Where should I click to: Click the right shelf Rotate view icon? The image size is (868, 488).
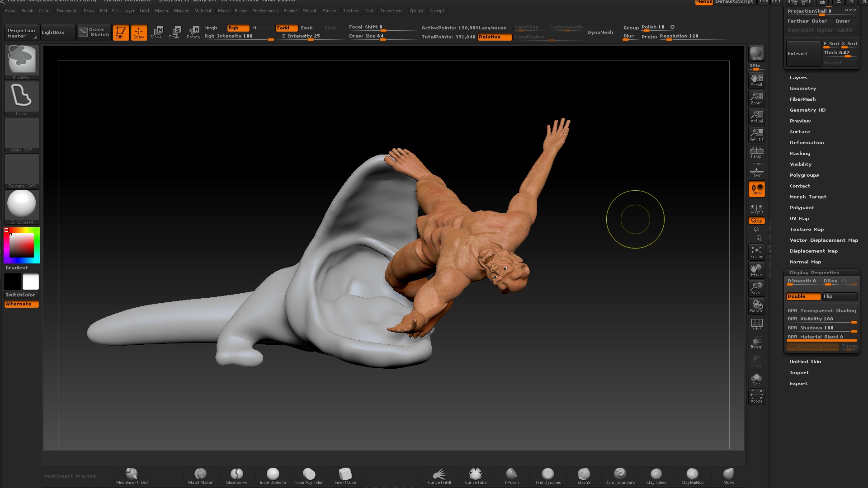coord(756,306)
